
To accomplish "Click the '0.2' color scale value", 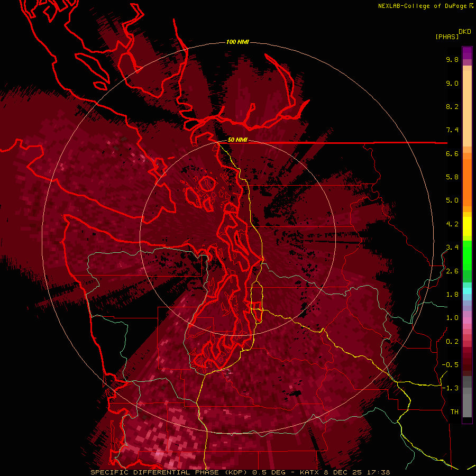I will 452,342.
